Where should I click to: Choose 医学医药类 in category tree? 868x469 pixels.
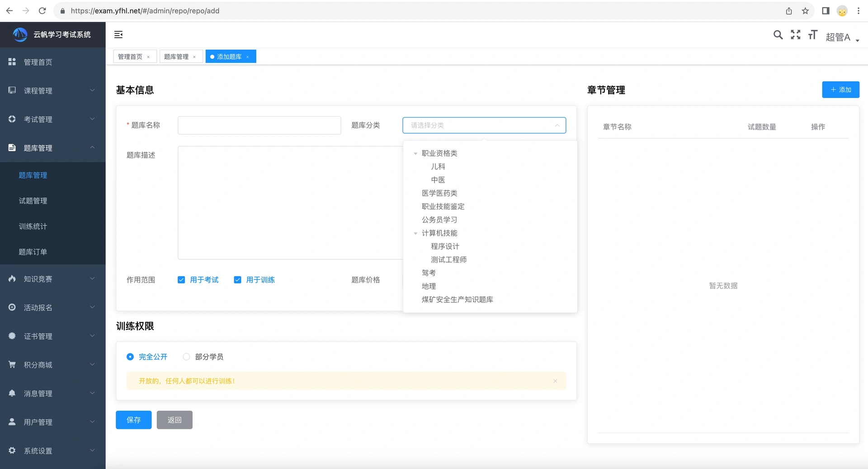click(x=439, y=193)
